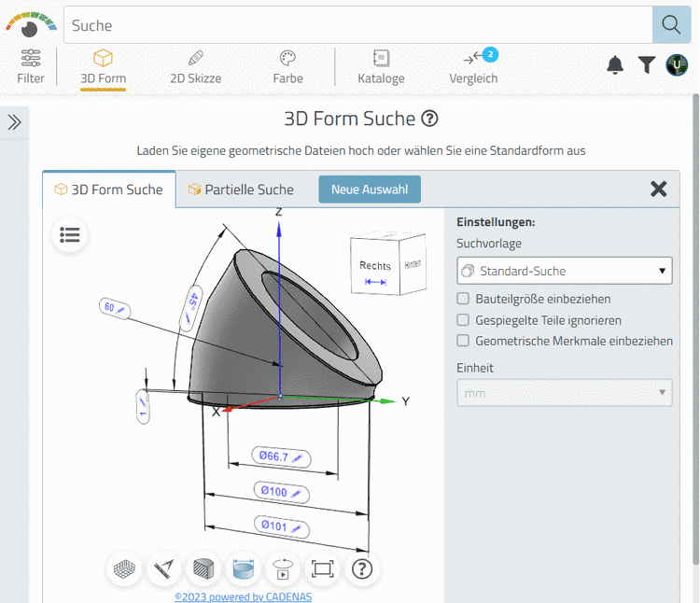Click the funnel filter icon
The image size is (700, 603).
[x=647, y=65]
